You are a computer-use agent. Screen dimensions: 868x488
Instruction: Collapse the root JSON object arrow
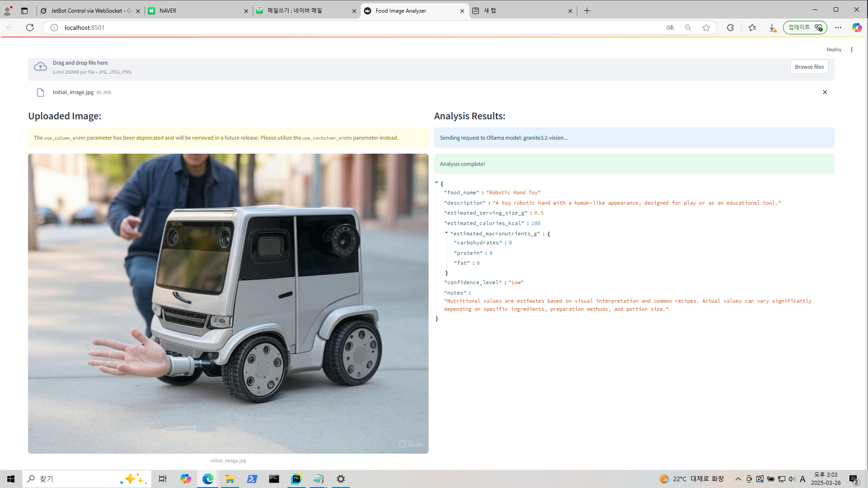click(437, 183)
